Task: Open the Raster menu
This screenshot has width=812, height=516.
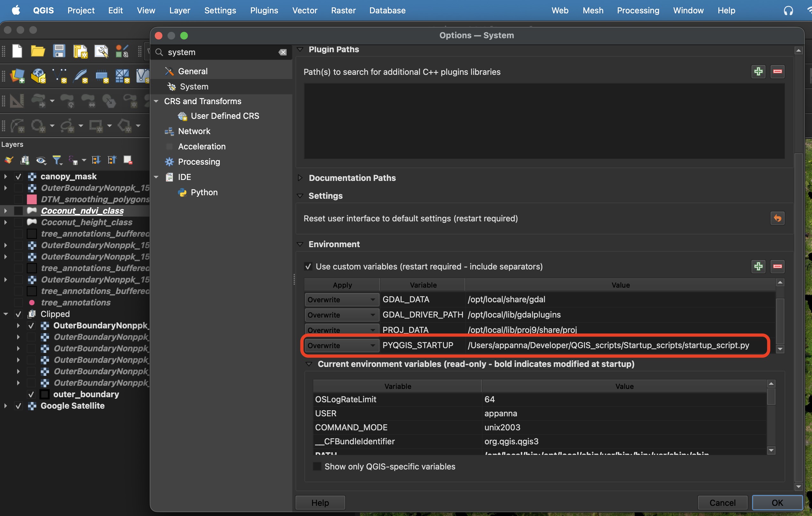Action: (343, 11)
